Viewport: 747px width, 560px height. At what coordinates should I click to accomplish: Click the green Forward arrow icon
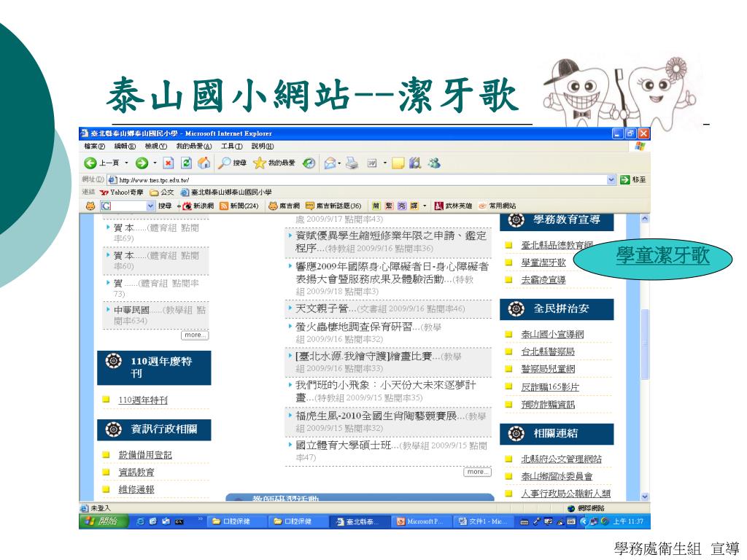(142, 163)
